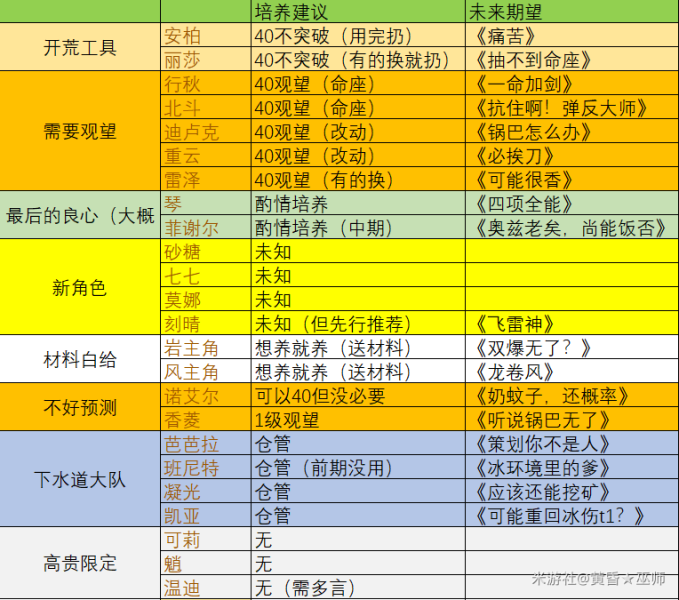
Task: Click the character cell 刻晴
Action: (206, 323)
